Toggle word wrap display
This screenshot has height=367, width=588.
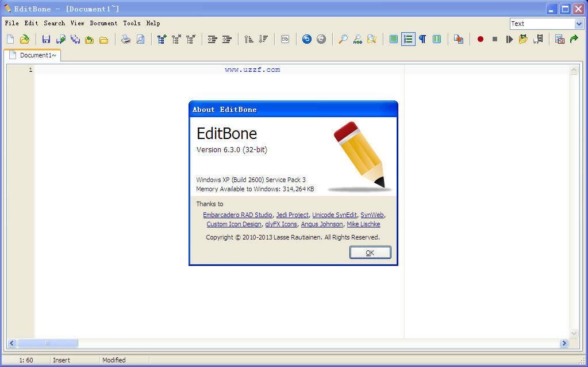[393, 39]
